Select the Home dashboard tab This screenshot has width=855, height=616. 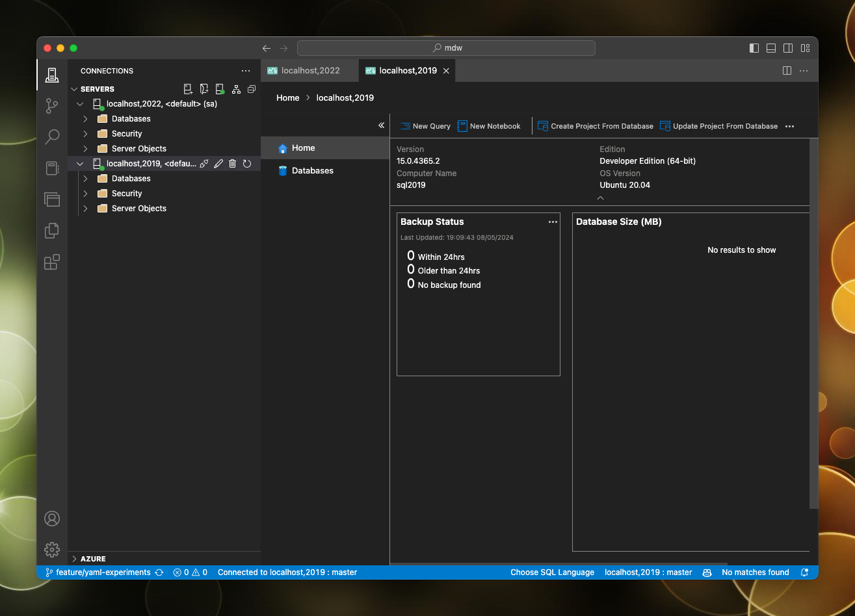(x=325, y=148)
